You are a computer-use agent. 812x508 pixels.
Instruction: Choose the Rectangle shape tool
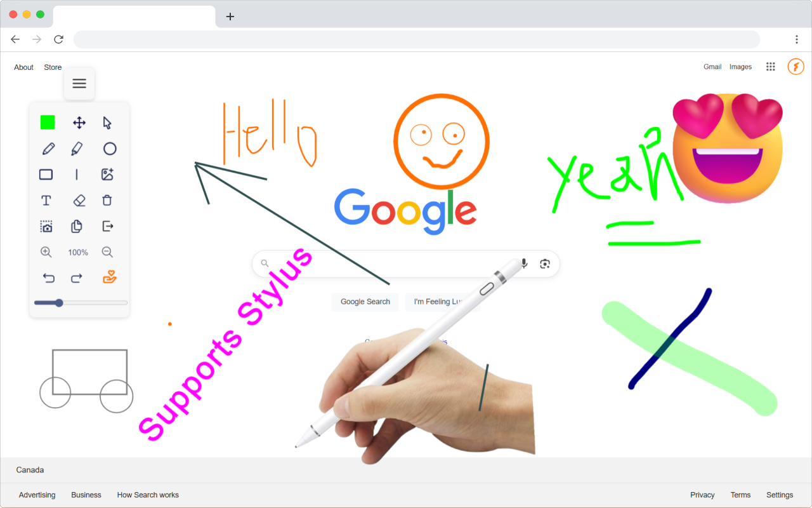(46, 174)
